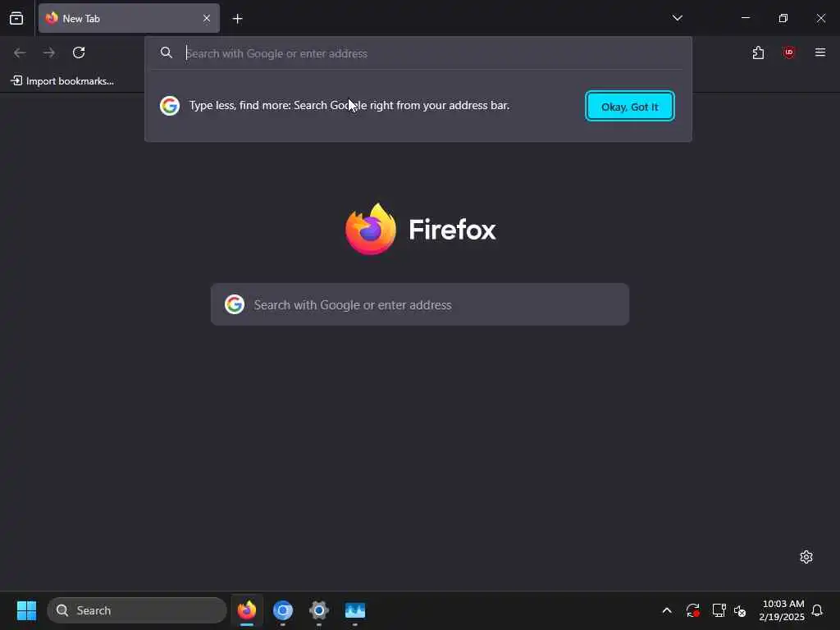Click Import bookmarks link
Viewport: 840px width, 630px height.
coord(62,81)
